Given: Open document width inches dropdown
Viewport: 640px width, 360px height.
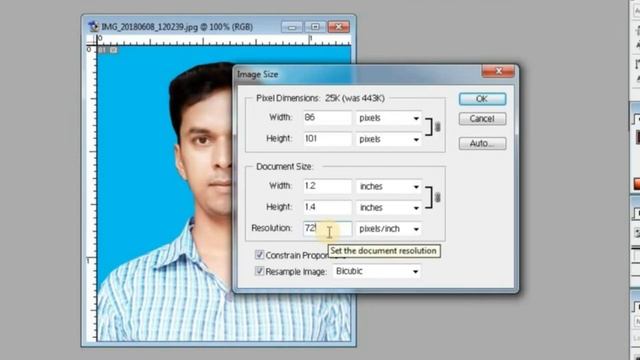Looking at the screenshot, I should 389,187.
